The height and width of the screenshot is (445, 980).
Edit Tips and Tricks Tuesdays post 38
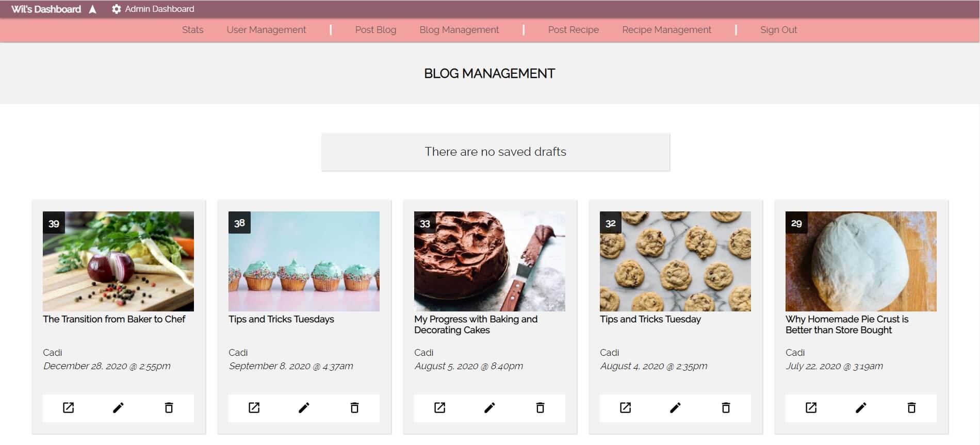tap(304, 408)
